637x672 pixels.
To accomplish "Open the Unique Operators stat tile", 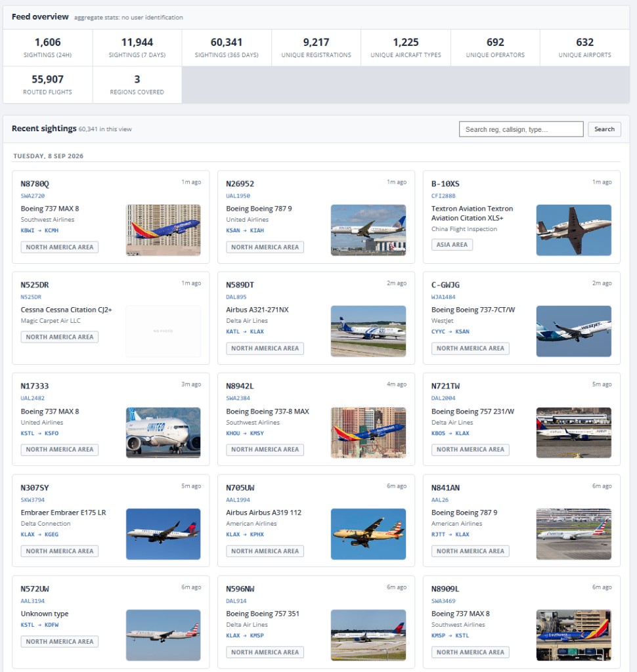I will [495, 47].
